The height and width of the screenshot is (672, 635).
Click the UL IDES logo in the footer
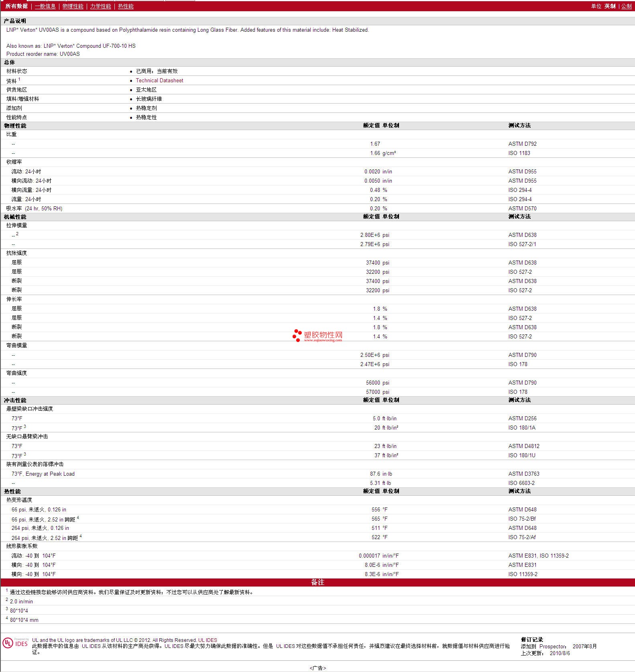[15, 643]
